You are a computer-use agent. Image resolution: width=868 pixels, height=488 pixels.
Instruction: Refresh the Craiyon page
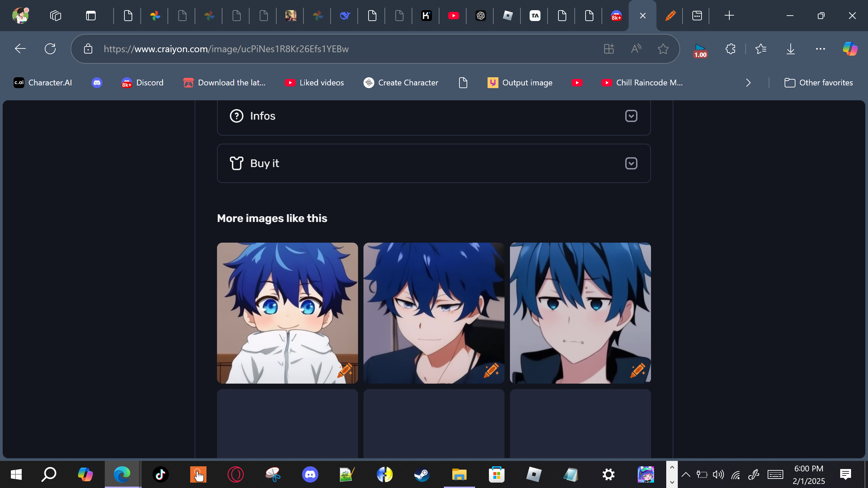coord(50,49)
